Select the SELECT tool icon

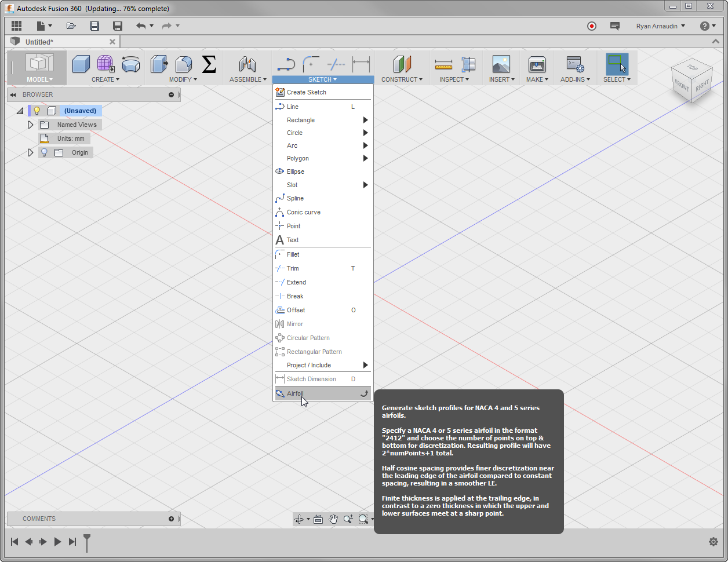(x=616, y=64)
